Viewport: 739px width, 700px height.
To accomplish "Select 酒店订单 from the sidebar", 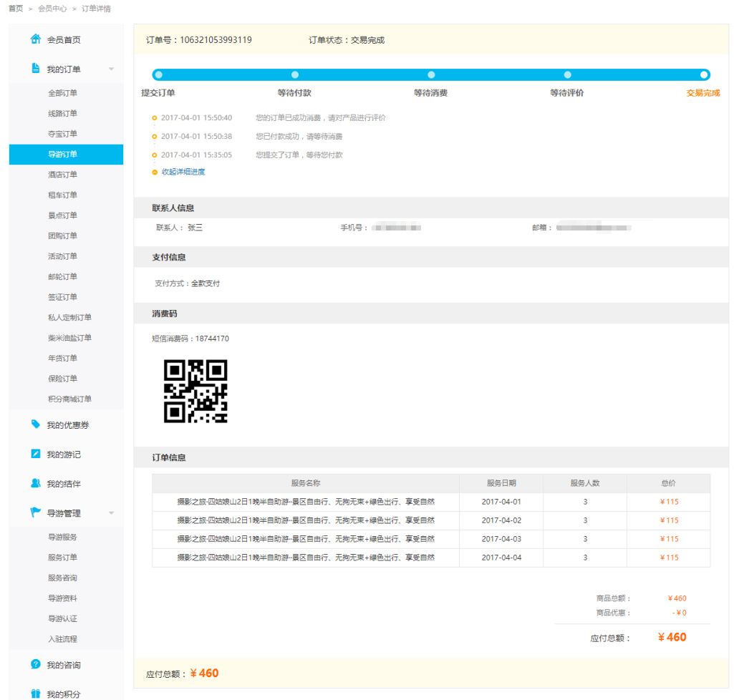I will pyautogui.click(x=63, y=175).
